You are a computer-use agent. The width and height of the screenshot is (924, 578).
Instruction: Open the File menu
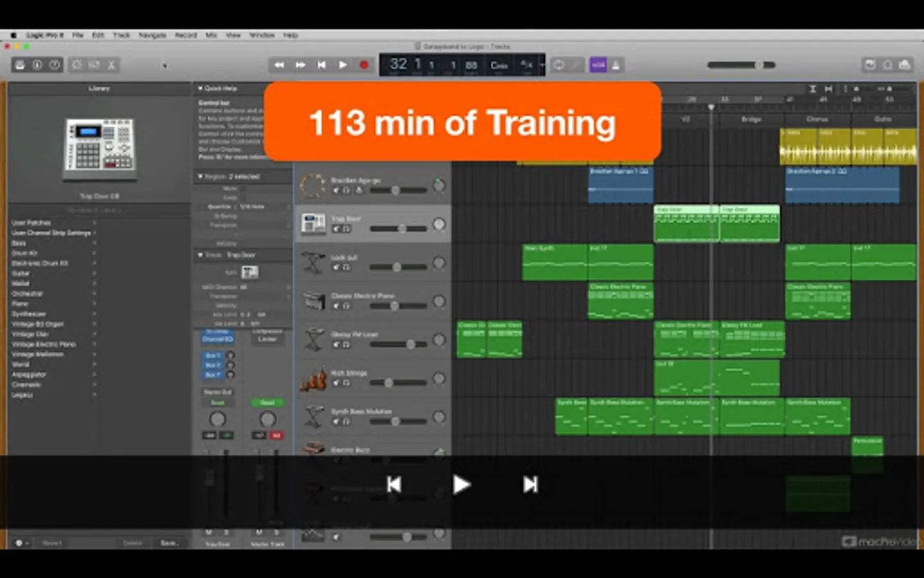78,35
